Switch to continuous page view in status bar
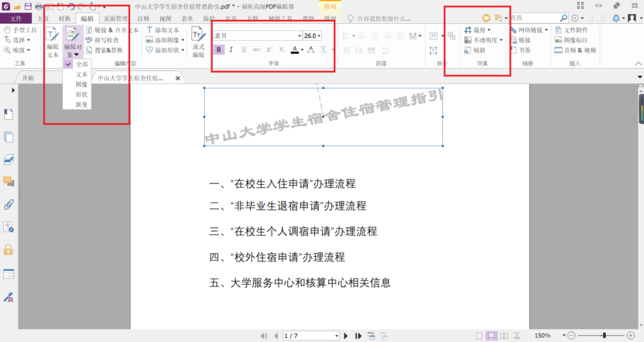Viewport: 644px width, 342px height. [491, 336]
